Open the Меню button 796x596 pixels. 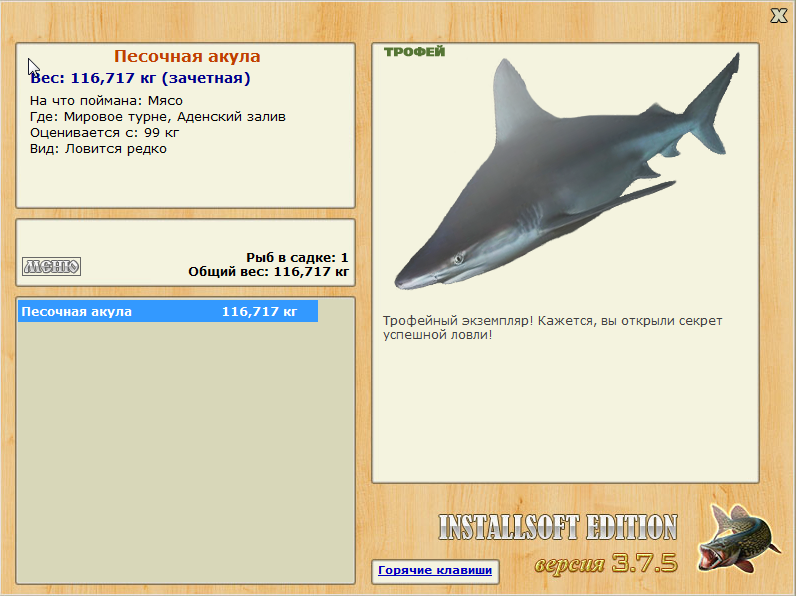[x=51, y=266]
